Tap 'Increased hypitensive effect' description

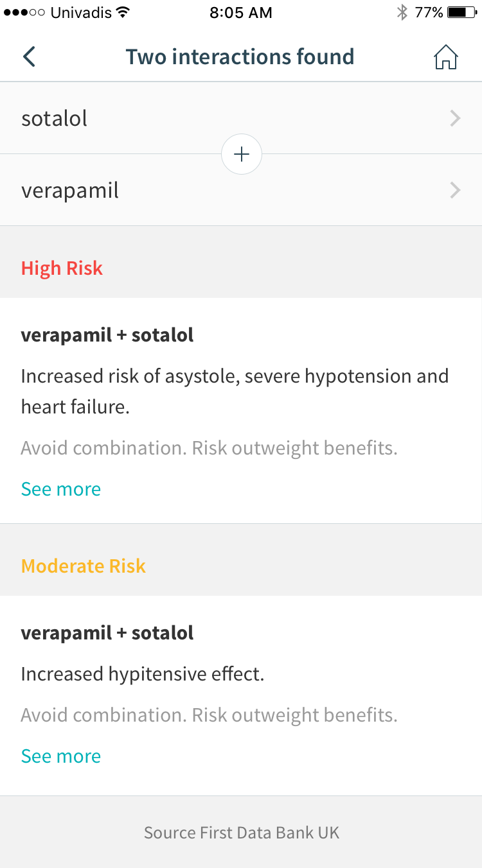(143, 674)
